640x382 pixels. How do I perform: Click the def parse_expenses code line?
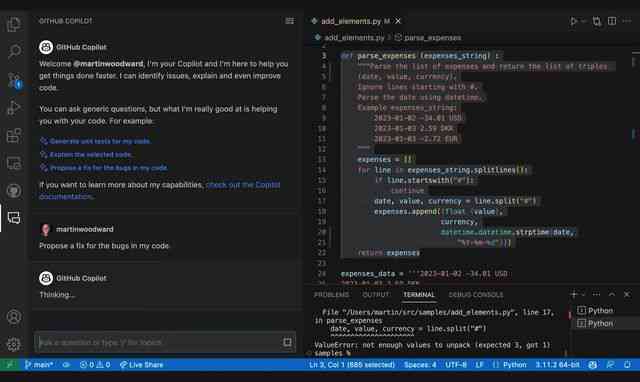click(420, 56)
